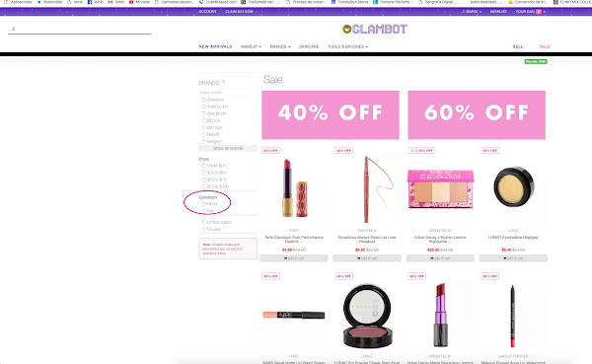
Task: Expand the Makeup navigation dropdown
Action: pos(251,46)
